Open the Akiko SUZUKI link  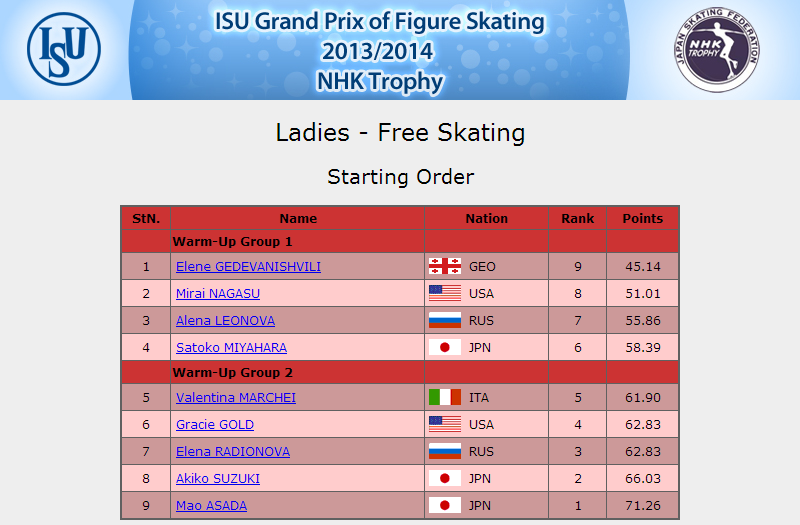[x=218, y=479]
